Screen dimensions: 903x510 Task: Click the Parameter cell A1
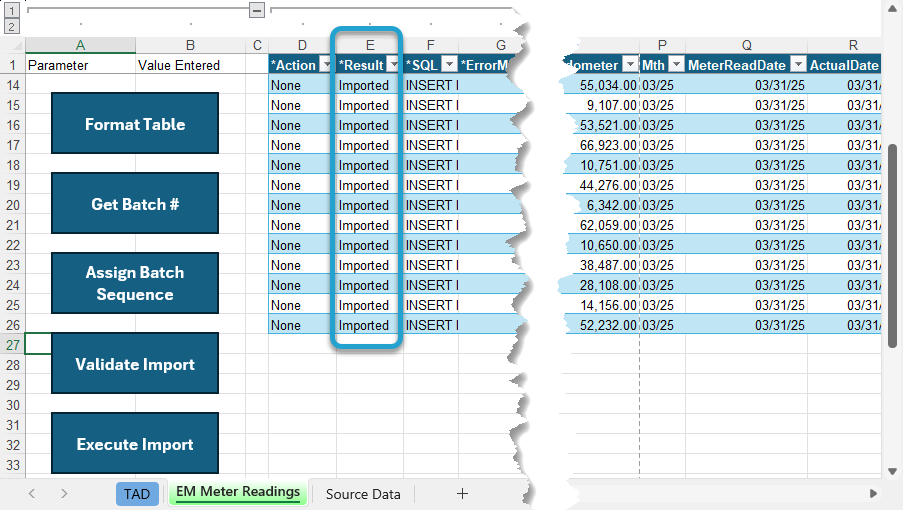80,65
